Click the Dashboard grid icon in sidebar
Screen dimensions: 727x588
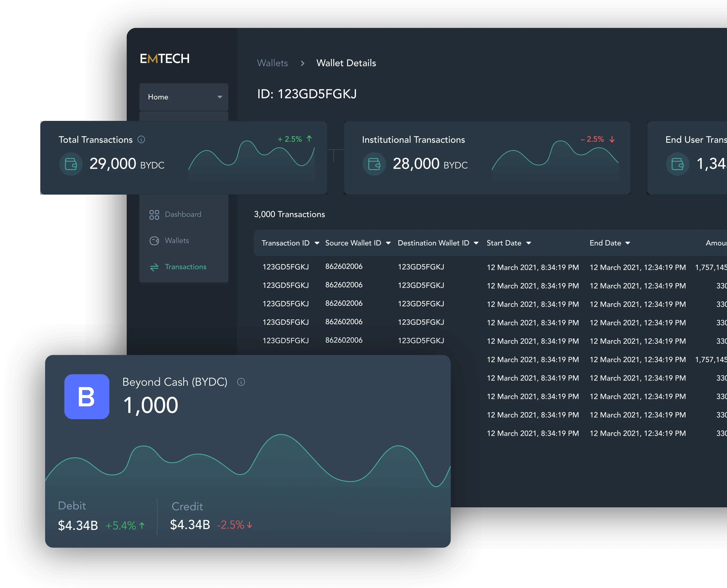(x=154, y=215)
